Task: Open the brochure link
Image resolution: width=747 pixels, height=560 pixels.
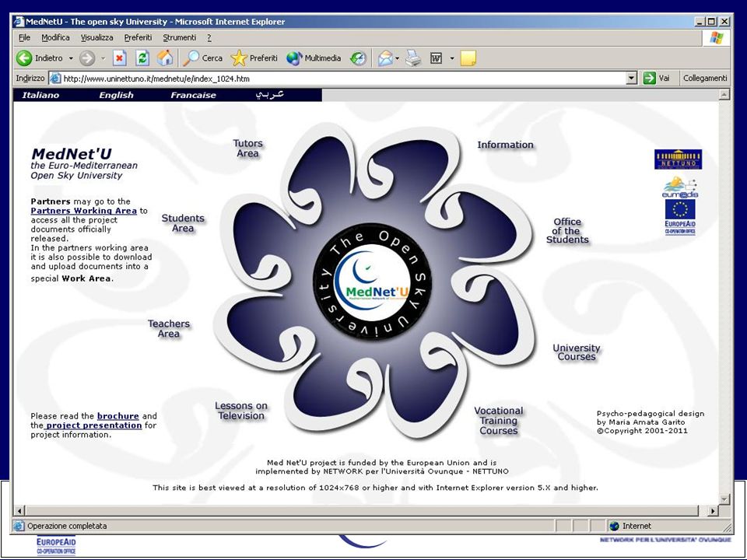Action: 118,415
